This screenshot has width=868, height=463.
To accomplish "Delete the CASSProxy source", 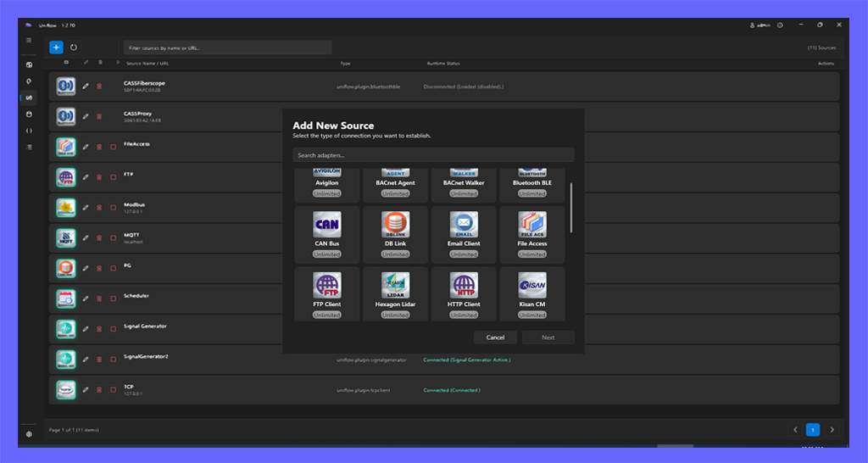I will tap(99, 117).
